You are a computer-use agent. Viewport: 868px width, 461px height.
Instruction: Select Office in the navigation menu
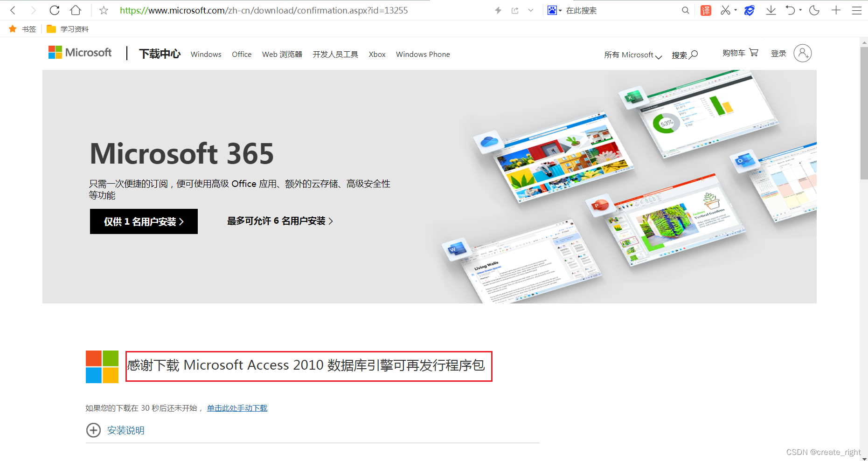(242, 55)
